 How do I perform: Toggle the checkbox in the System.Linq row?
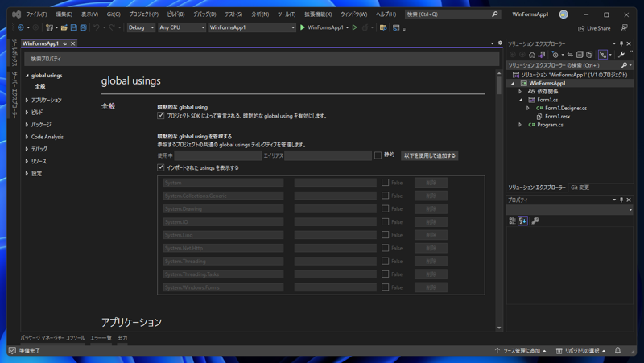[x=386, y=235]
